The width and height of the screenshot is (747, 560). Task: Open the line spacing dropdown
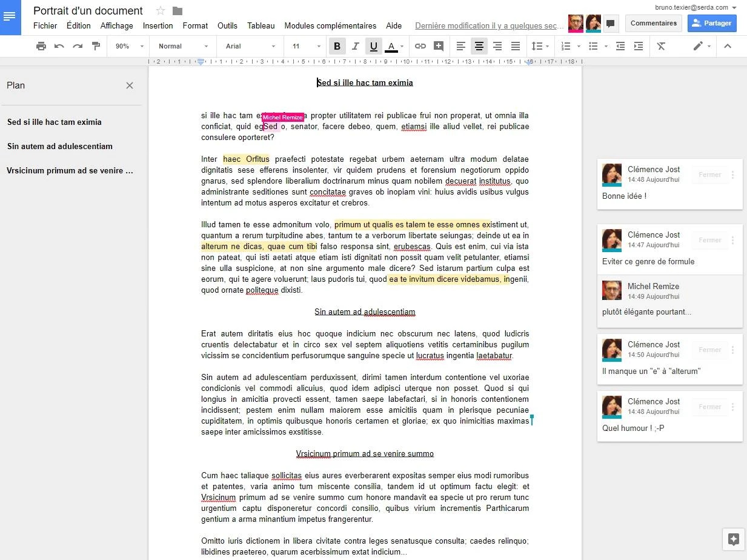[540, 46]
